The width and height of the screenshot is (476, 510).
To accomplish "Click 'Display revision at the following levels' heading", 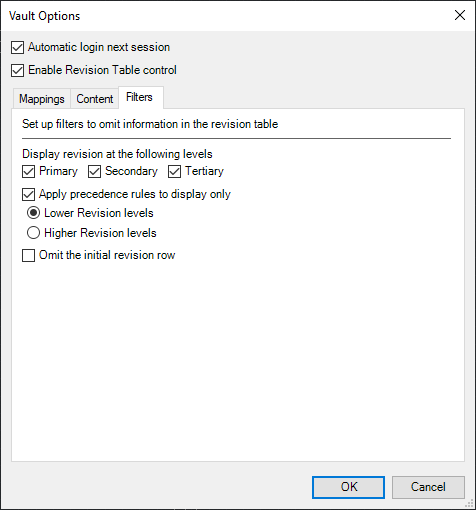I will pyautogui.click(x=117, y=154).
